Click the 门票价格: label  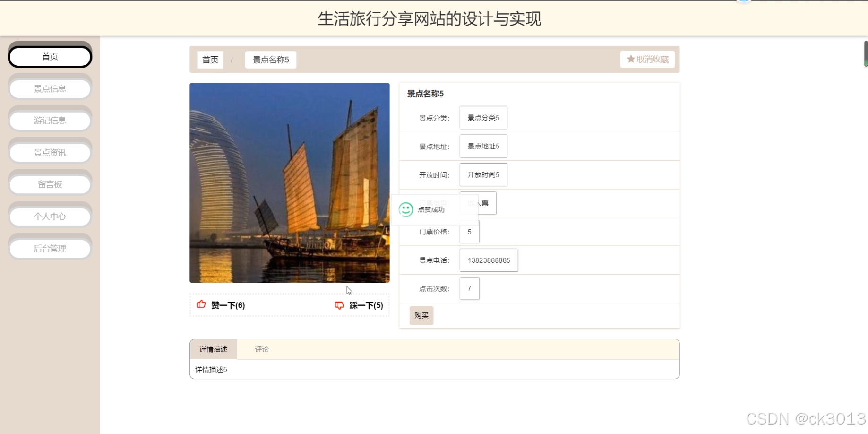(x=434, y=232)
